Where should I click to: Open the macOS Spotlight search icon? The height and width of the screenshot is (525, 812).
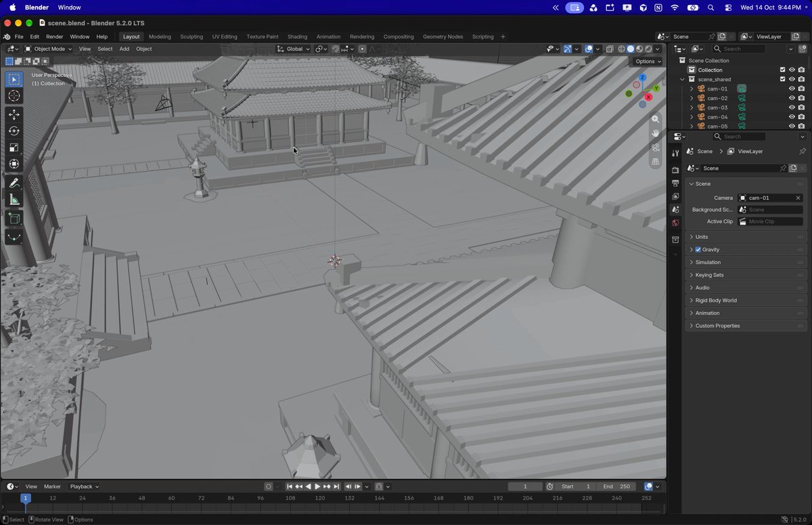pyautogui.click(x=710, y=7)
